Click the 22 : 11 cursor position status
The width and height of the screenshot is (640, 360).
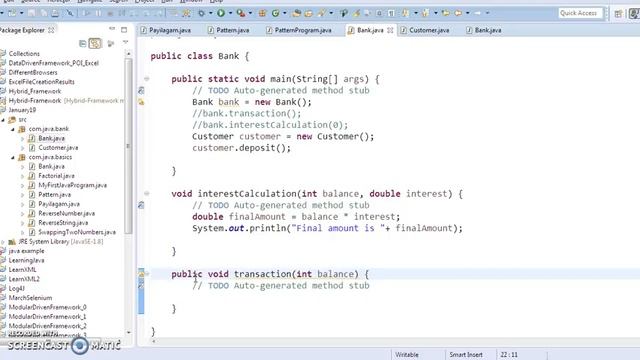pyautogui.click(x=509, y=355)
